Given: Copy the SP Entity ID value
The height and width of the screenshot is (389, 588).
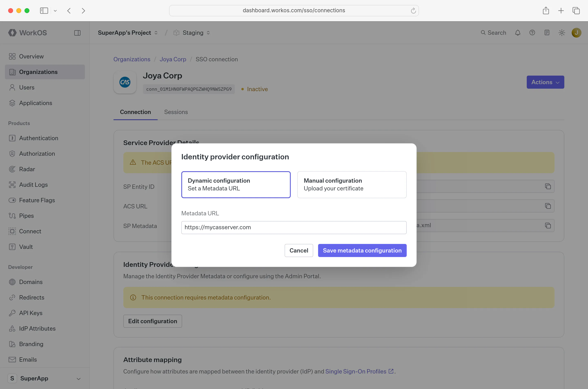Looking at the screenshot, I should (548, 186).
